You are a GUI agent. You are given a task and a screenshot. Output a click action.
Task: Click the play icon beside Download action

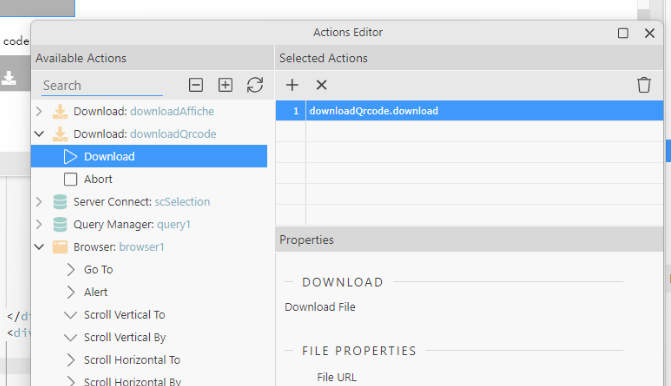(x=70, y=157)
